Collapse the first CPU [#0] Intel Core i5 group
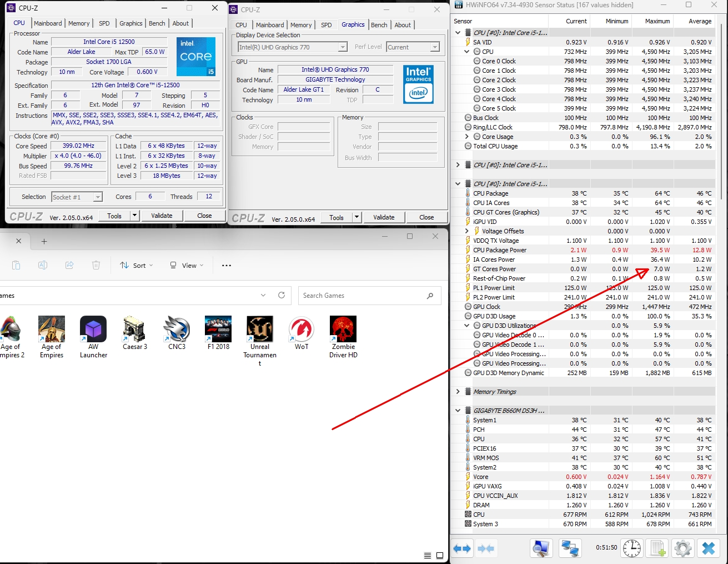Screen dimensions: 728x564 pos(458,33)
